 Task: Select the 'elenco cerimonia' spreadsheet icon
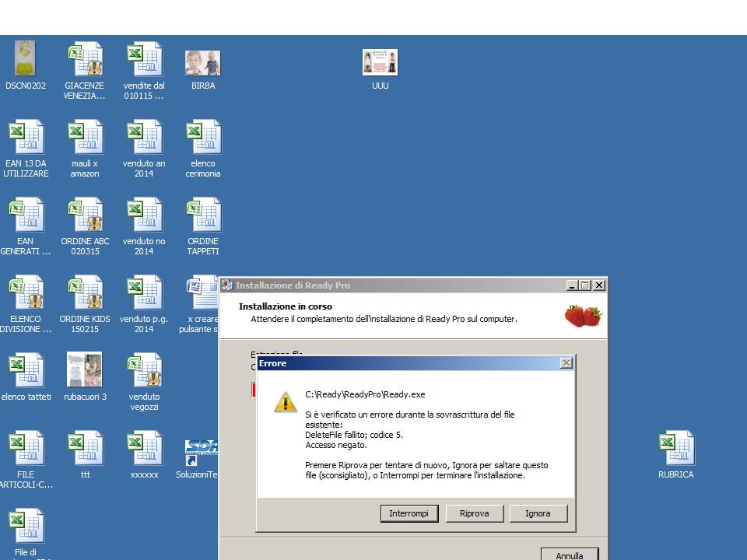pyautogui.click(x=203, y=137)
